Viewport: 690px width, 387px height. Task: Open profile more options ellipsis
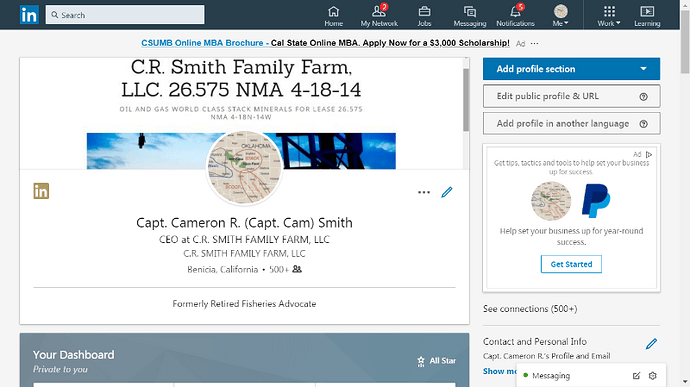pos(424,192)
